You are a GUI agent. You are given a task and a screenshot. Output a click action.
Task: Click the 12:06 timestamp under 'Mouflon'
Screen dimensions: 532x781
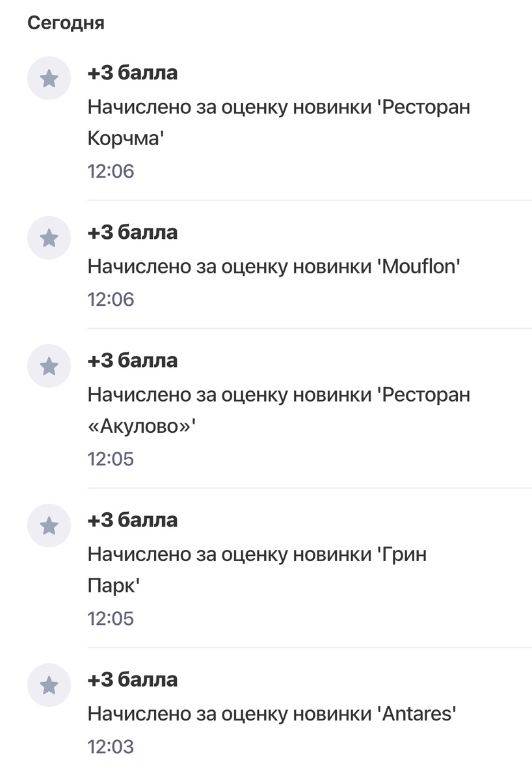pos(111,299)
